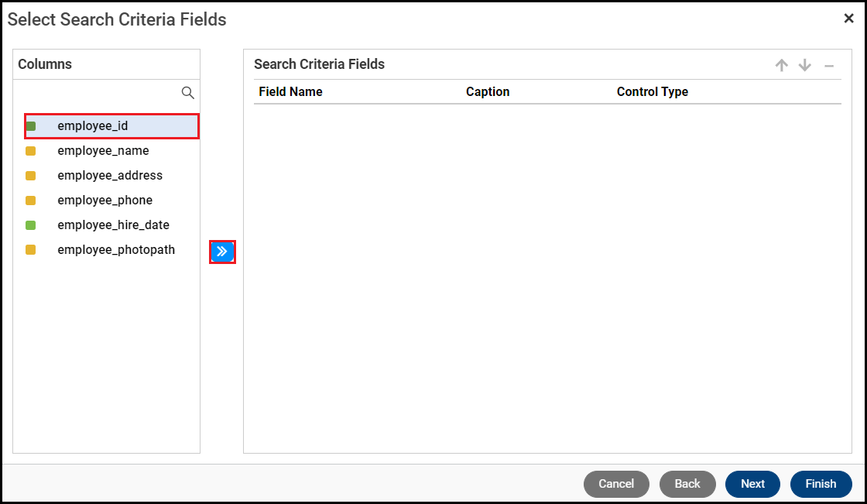Click Finish to complete the wizard
The height and width of the screenshot is (504, 867).
click(x=821, y=484)
